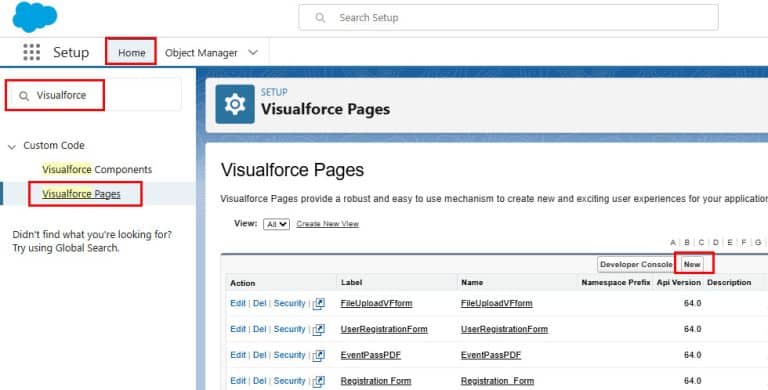Click the Setup gear icon header
This screenshot has width=768, height=390.
[235, 104]
